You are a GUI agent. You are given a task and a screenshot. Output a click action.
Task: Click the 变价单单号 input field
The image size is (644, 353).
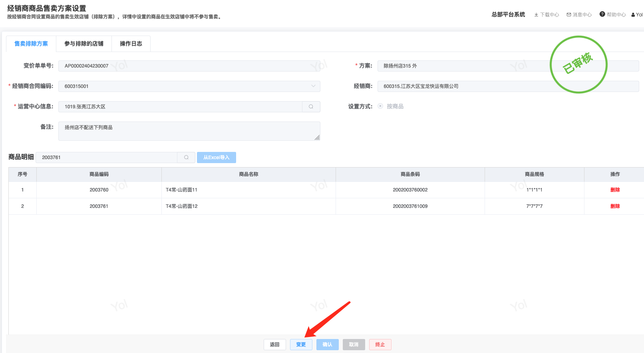coord(189,66)
